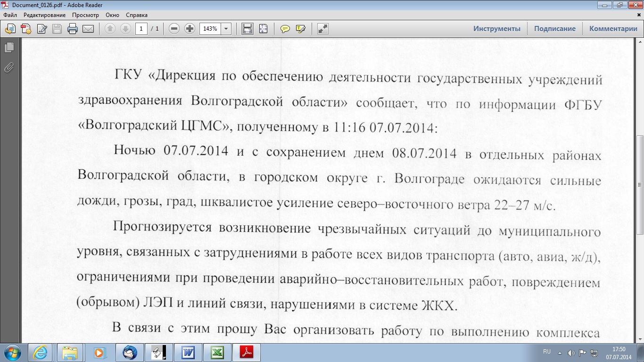Click the volume speaker tray icon

(x=571, y=353)
